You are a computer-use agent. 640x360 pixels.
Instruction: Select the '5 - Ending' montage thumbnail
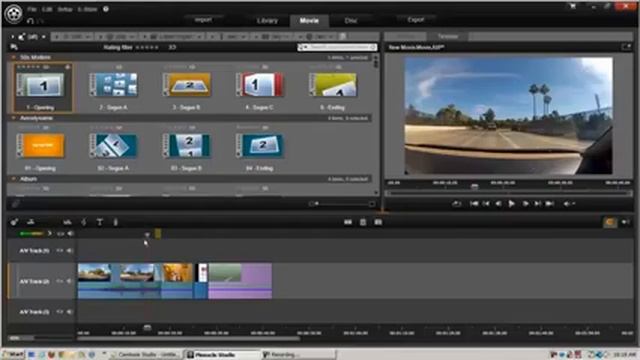[333, 85]
